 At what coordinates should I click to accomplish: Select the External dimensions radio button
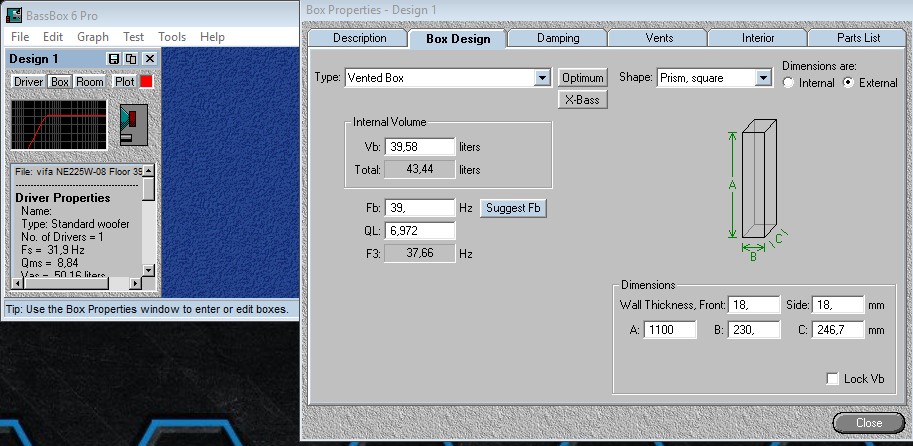[849, 83]
